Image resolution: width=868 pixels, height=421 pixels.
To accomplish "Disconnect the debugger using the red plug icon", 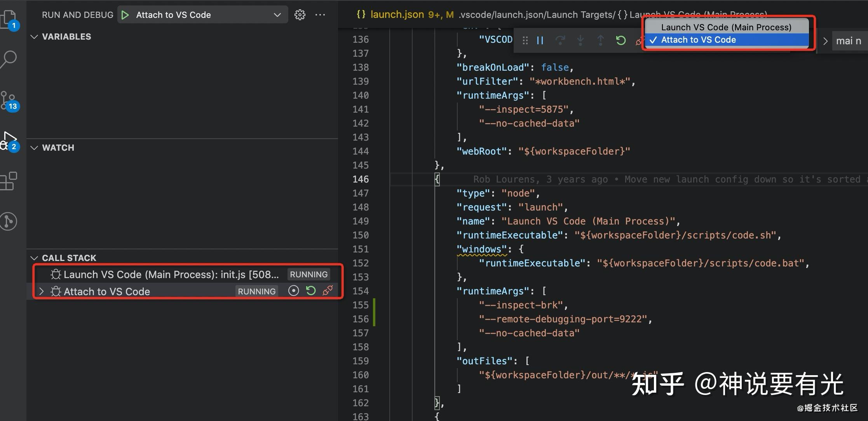I will click(x=641, y=40).
